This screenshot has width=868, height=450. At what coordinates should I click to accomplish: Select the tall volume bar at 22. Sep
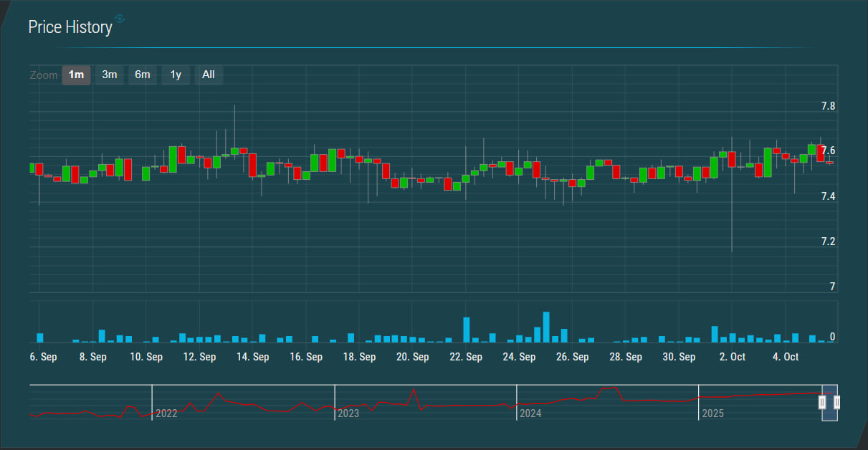466,330
